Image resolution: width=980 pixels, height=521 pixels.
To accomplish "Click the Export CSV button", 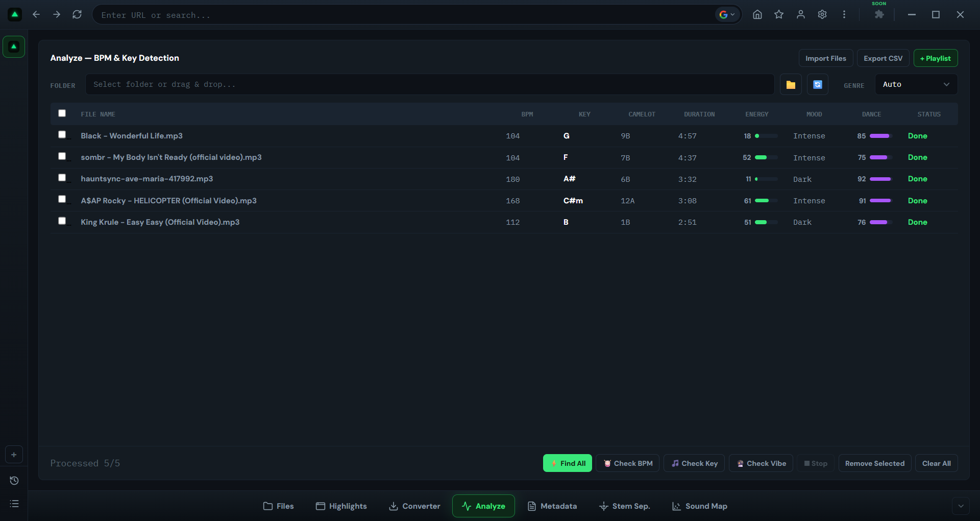I will click(883, 58).
